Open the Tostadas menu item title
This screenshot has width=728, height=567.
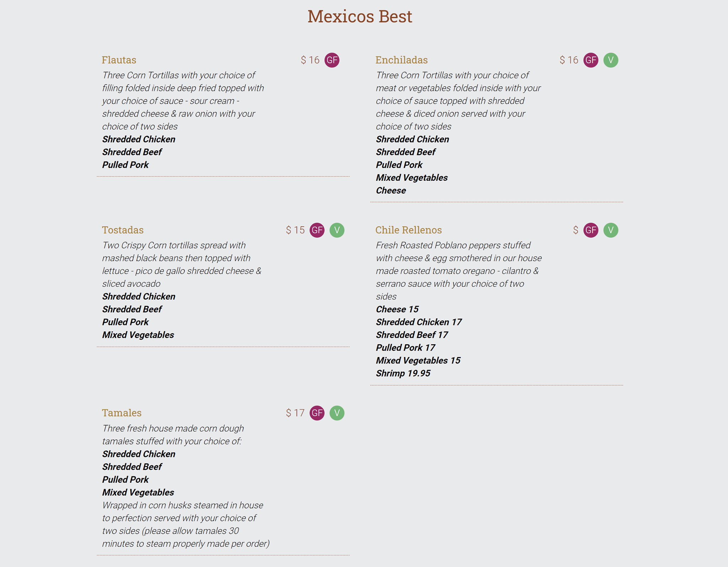(x=123, y=230)
